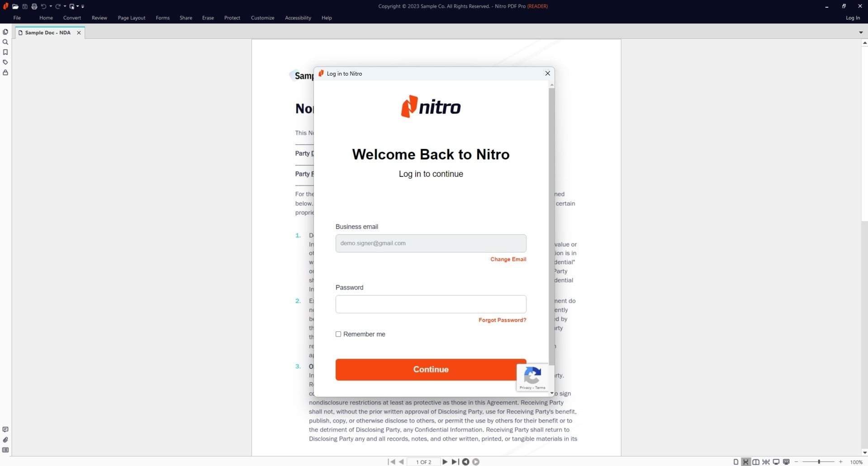
Task: Open Customize Quick Access Toolbar dropdown
Action: [x=83, y=6]
